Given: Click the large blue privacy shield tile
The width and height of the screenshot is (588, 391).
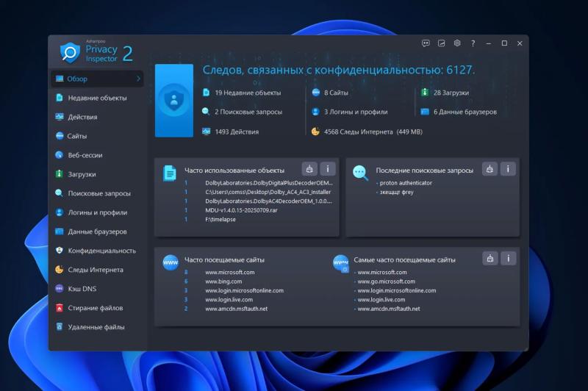Looking at the screenshot, I should tap(174, 101).
